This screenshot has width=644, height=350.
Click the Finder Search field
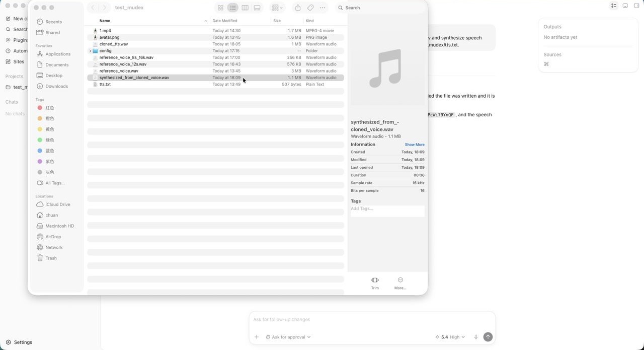380,8
